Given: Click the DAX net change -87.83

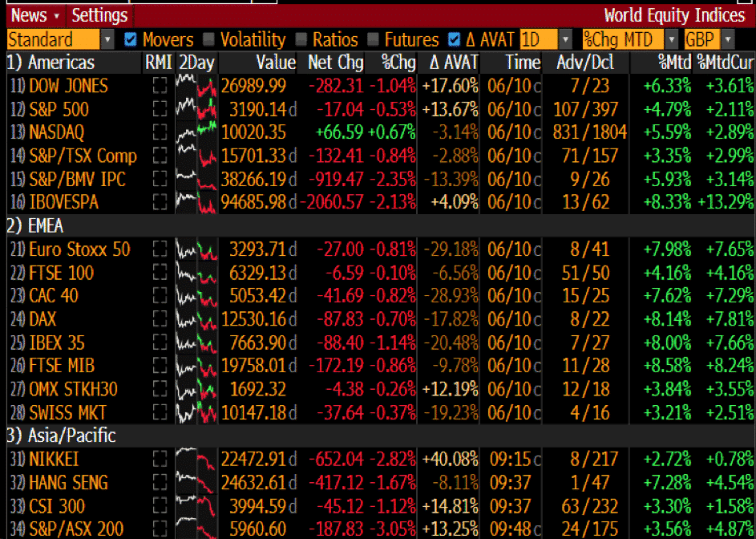Looking at the screenshot, I should click(341, 319).
